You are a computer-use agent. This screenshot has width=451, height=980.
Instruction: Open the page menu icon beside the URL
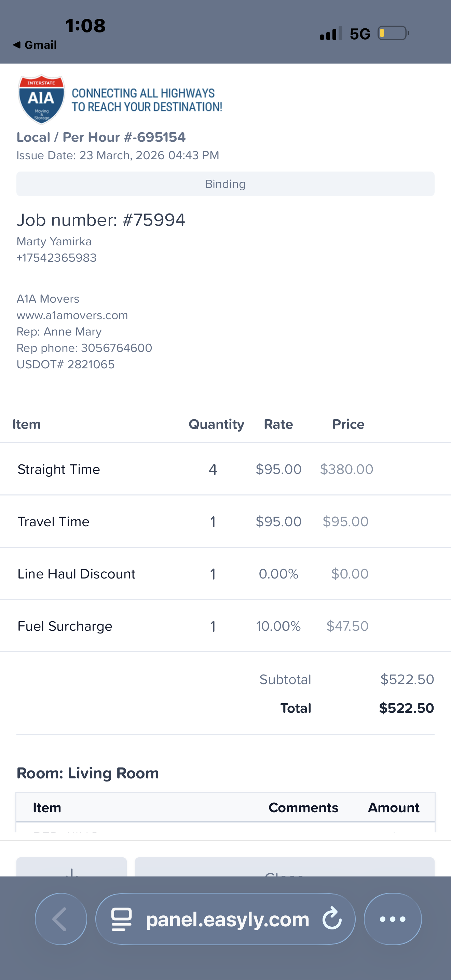pyautogui.click(x=121, y=919)
